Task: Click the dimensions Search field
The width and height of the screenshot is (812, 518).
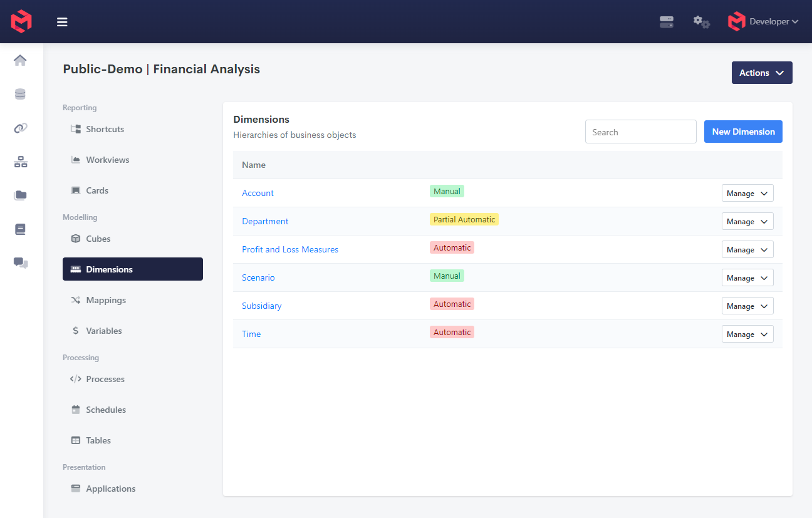Action: [x=640, y=132]
